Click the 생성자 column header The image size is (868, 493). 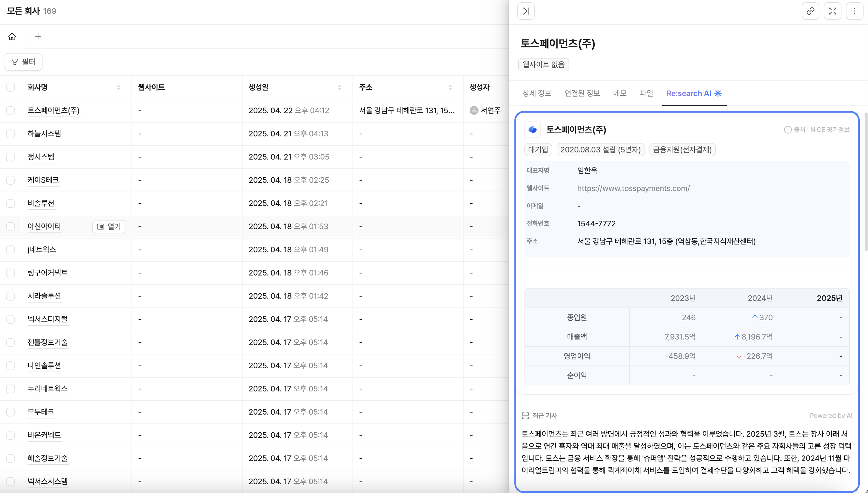pyautogui.click(x=479, y=87)
